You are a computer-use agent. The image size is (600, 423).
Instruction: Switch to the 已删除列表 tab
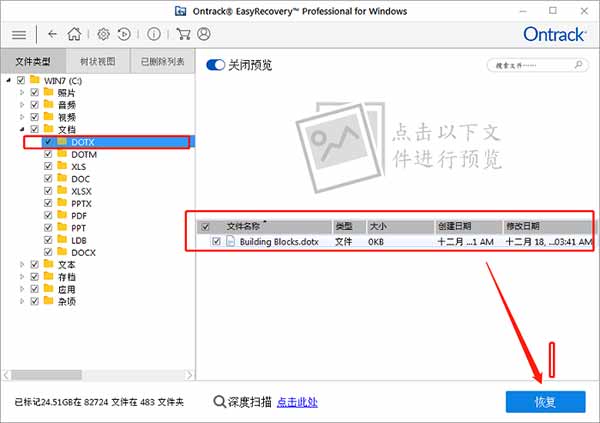click(x=162, y=61)
